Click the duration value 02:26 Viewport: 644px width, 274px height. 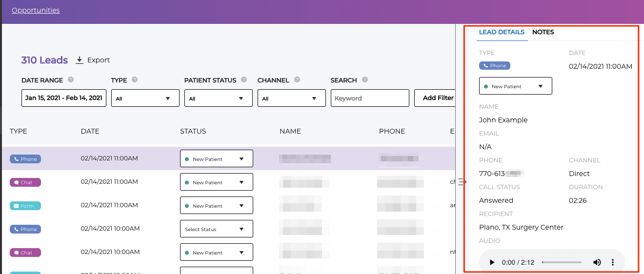(578, 200)
